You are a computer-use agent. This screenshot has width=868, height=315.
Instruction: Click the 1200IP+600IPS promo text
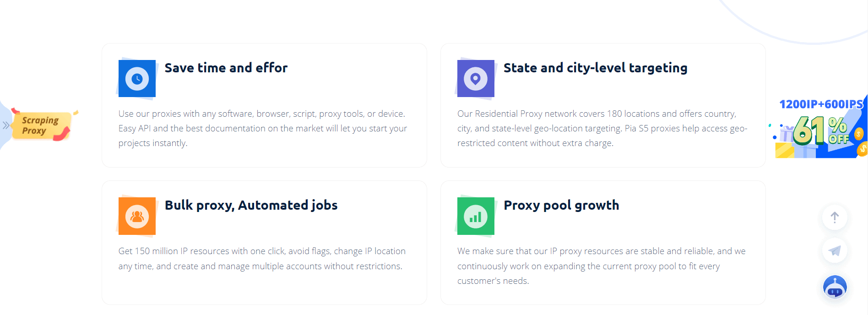pos(820,104)
